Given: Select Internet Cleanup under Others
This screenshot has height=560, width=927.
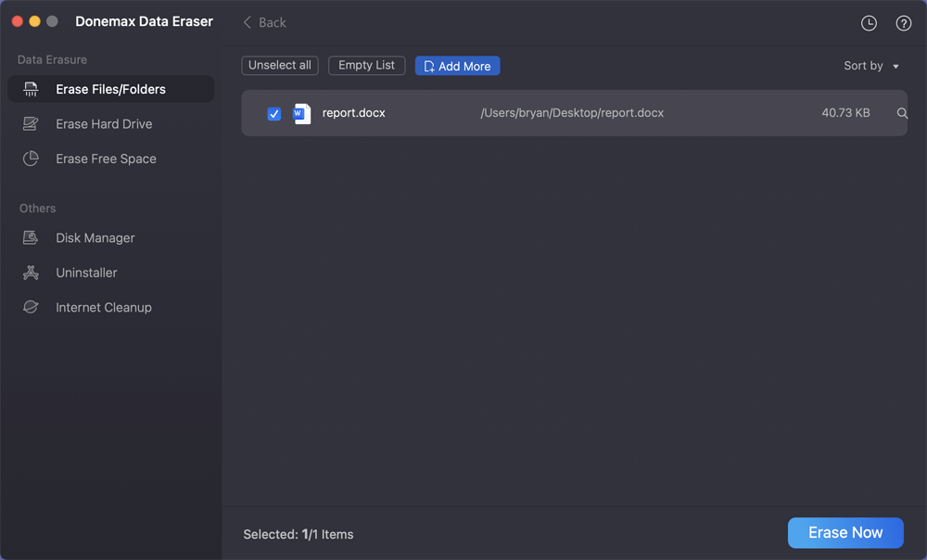Looking at the screenshot, I should click(x=104, y=307).
